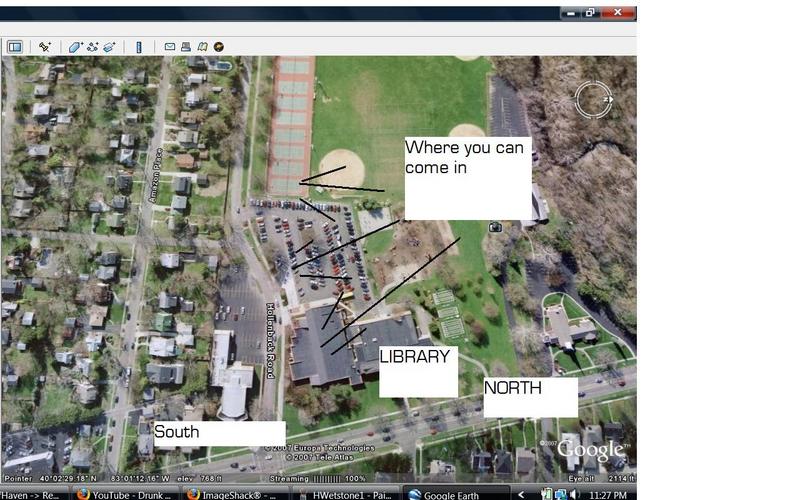Image resolution: width=800 pixels, height=500 pixels.
Task: Click the Add Placemark pushpin icon
Action: click(45, 46)
